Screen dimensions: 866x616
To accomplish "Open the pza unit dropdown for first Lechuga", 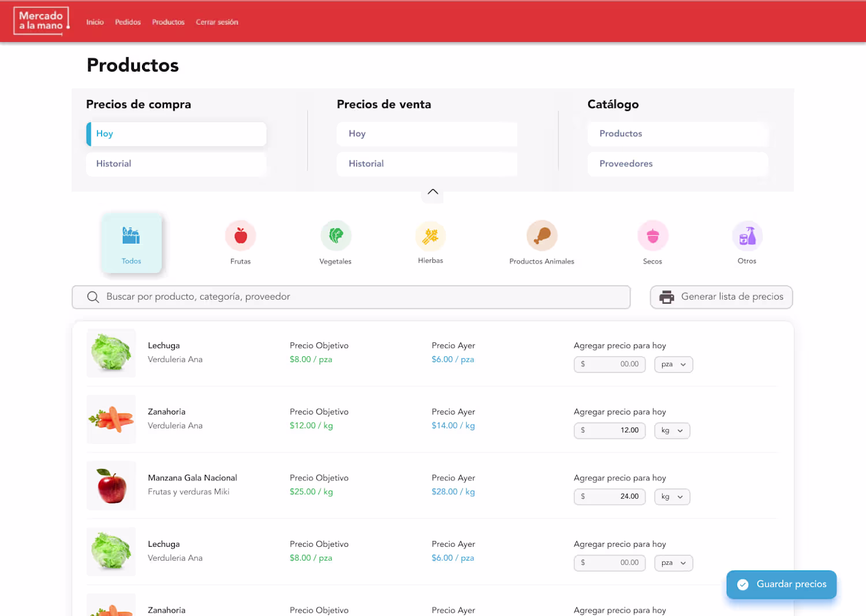I will click(x=673, y=364).
